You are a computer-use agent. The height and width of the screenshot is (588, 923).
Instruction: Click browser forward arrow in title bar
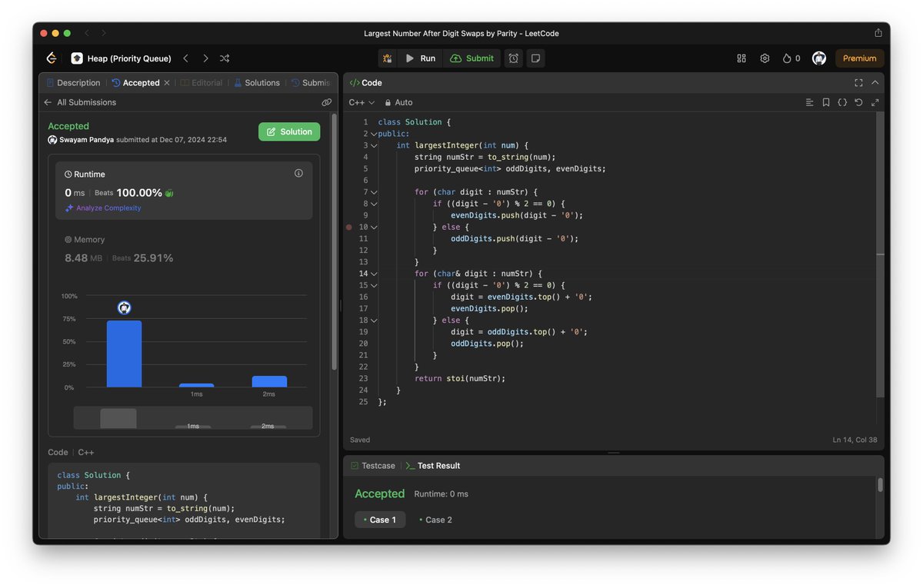click(x=104, y=33)
